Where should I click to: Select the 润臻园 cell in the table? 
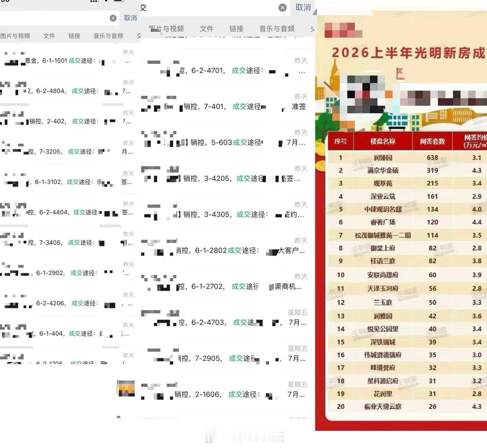click(383, 158)
